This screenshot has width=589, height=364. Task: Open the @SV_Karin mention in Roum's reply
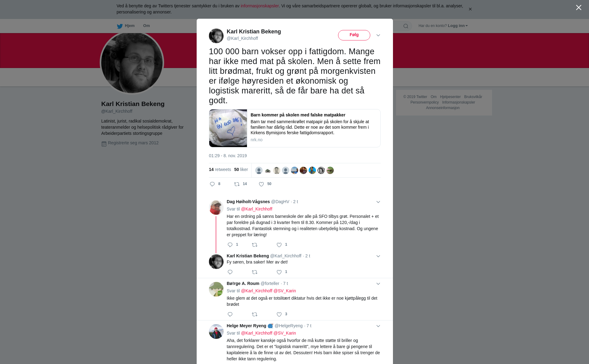[x=285, y=291]
